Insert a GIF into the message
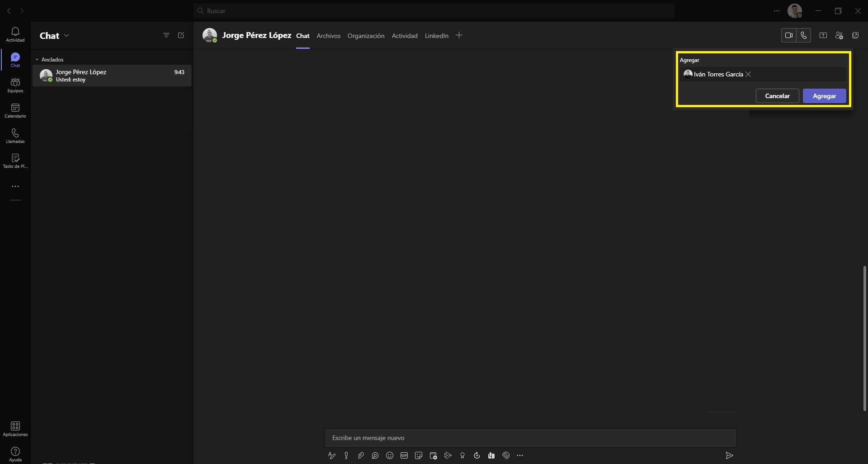Image resolution: width=868 pixels, height=464 pixels. pyautogui.click(x=404, y=455)
